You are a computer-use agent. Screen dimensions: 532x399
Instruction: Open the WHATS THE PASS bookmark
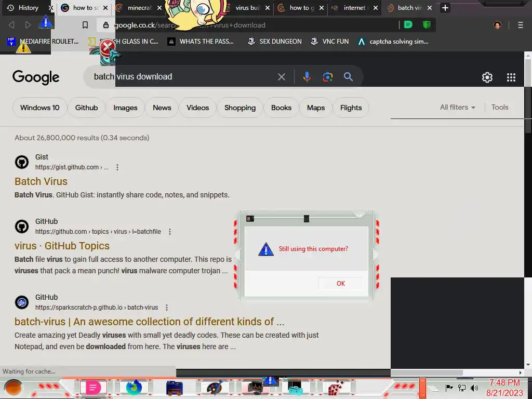[201, 42]
